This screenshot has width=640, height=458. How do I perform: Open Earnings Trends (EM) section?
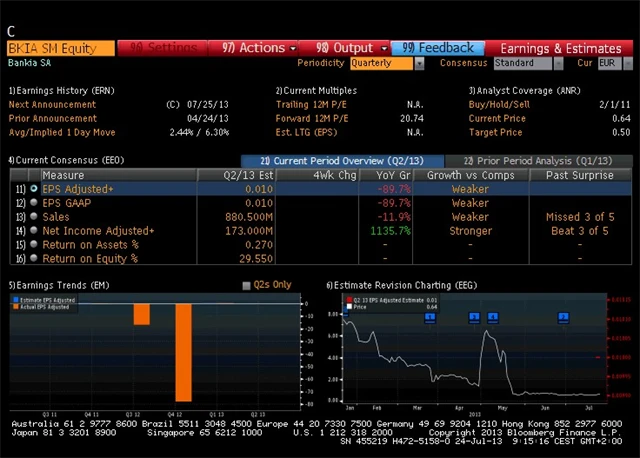59,285
